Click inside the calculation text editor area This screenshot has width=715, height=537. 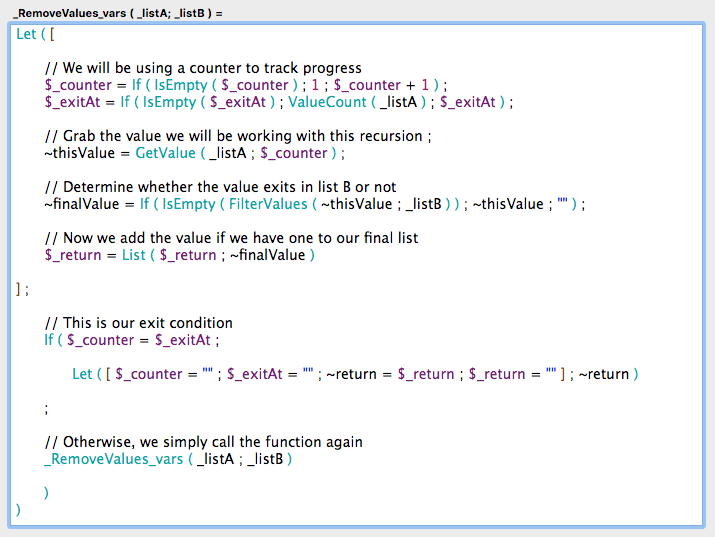pyautogui.click(x=357, y=275)
